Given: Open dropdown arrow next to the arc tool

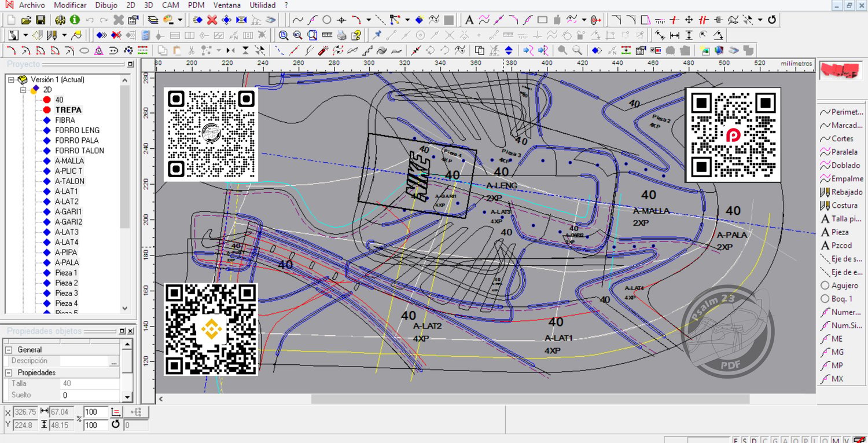Looking at the screenshot, I should (369, 20).
